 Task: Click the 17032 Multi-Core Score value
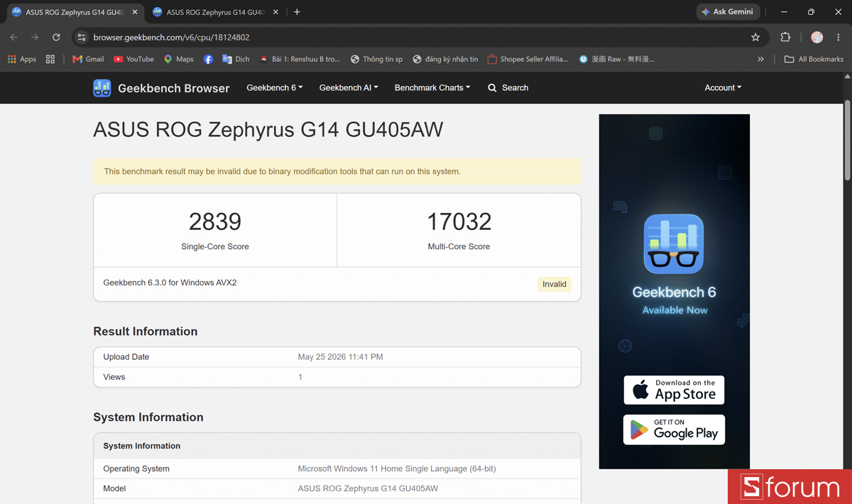pos(459,221)
